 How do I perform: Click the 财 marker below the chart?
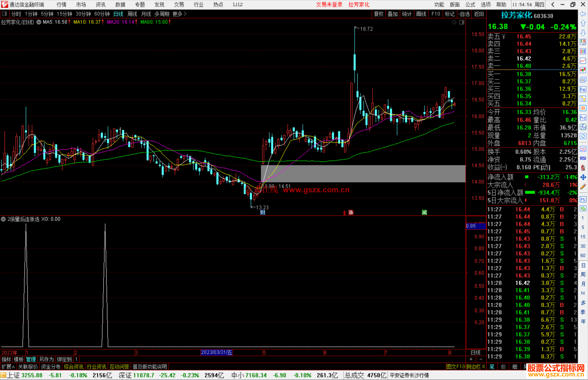[x=262, y=212]
